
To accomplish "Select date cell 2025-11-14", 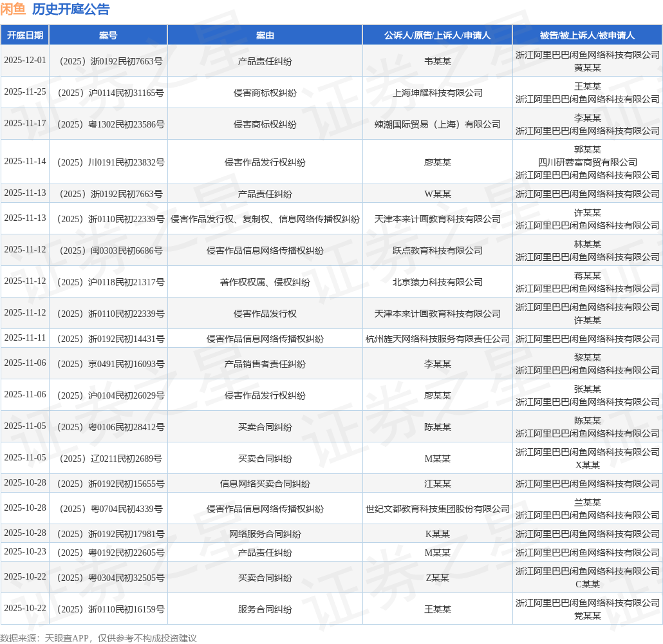I will click(x=25, y=162).
